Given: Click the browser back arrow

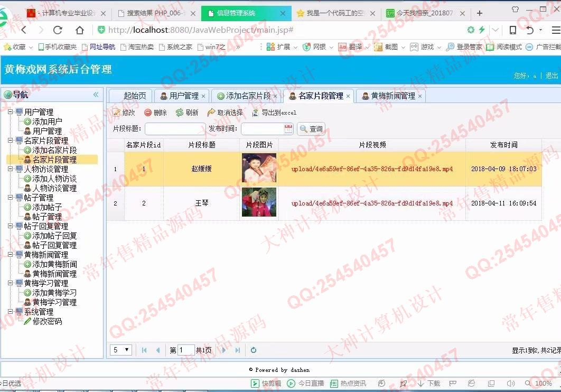Looking at the screenshot, I should 24,30.
